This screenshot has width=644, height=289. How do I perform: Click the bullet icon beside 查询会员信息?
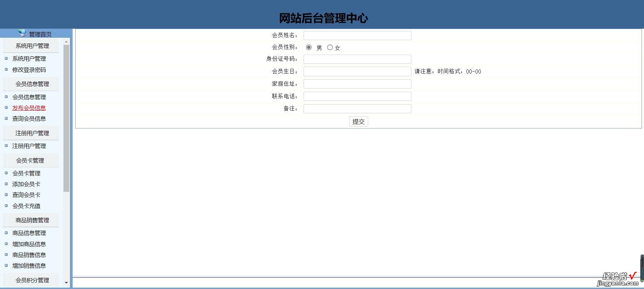(6, 118)
